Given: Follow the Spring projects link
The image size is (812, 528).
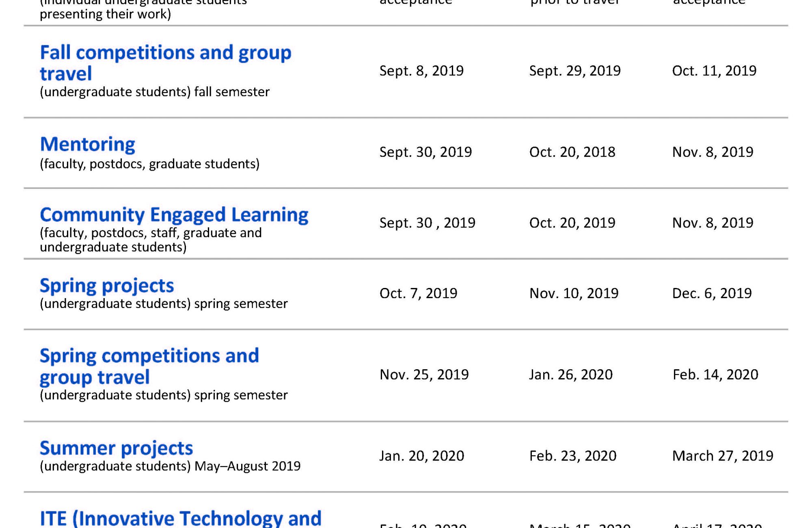Looking at the screenshot, I should pos(106,286).
